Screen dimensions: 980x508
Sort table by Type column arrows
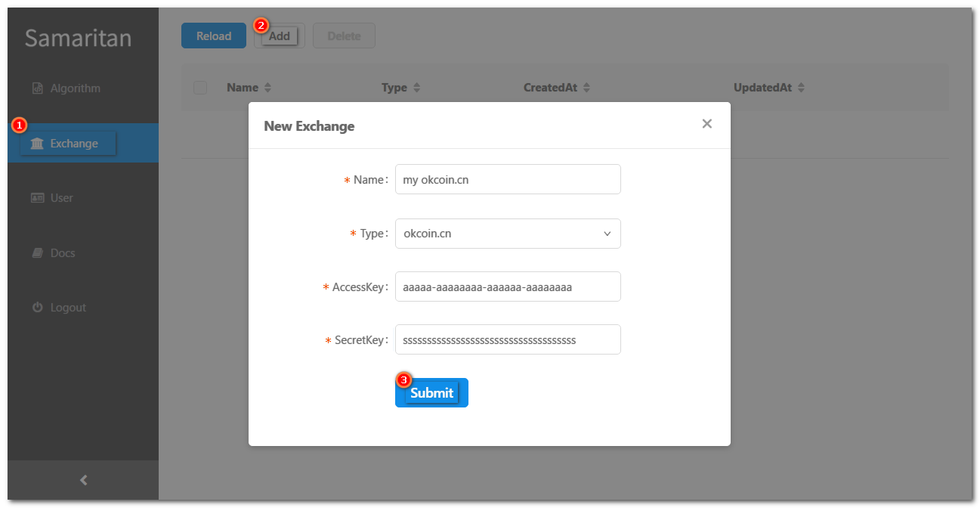pyautogui.click(x=416, y=88)
